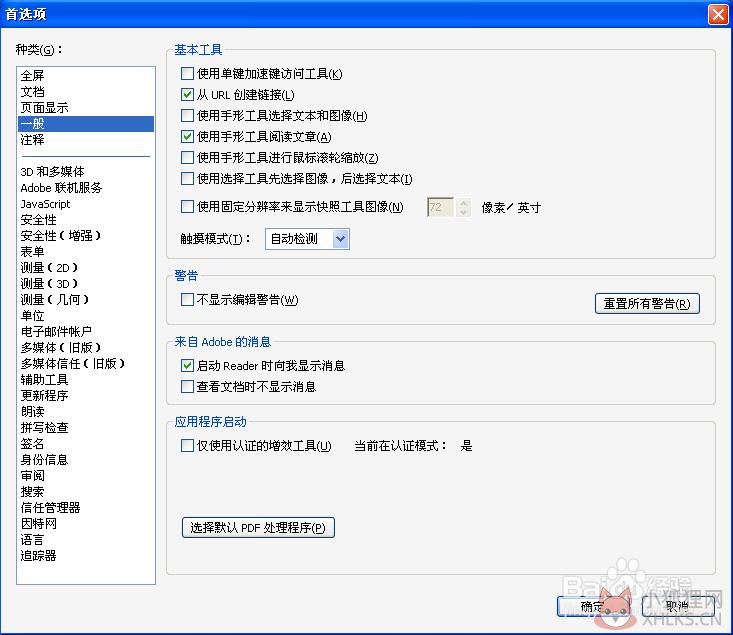Select 因特网 category
Image resolution: width=733 pixels, height=635 pixels.
[x=86, y=523]
